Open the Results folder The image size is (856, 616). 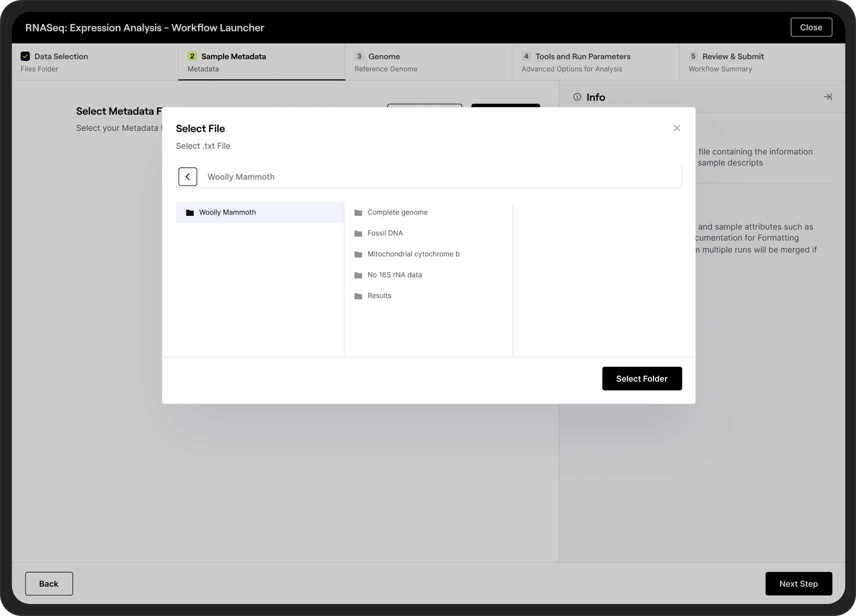click(379, 296)
